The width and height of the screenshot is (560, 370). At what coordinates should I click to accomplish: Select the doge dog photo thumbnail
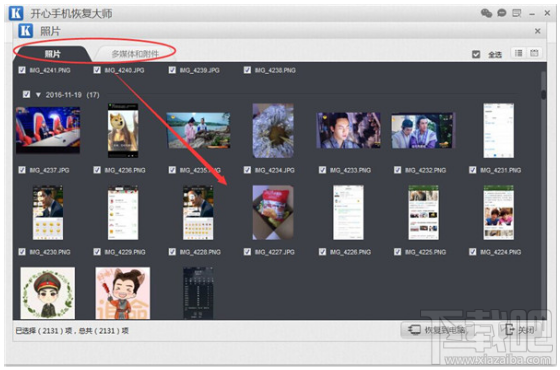coord(123,131)
